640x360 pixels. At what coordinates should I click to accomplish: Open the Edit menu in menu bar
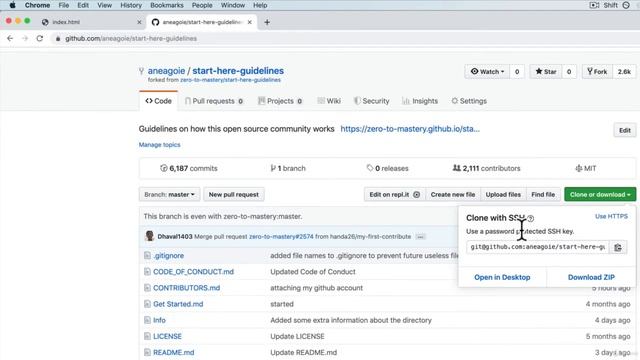(83, 5)
